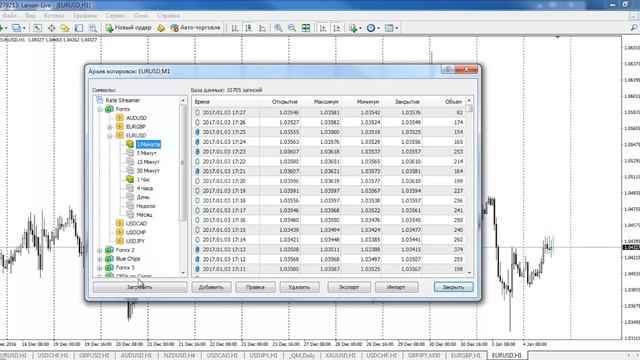This screenshot has height=360, width=640.
Task: Toggle the Market Watch window icon
Action: pos(37,28)
